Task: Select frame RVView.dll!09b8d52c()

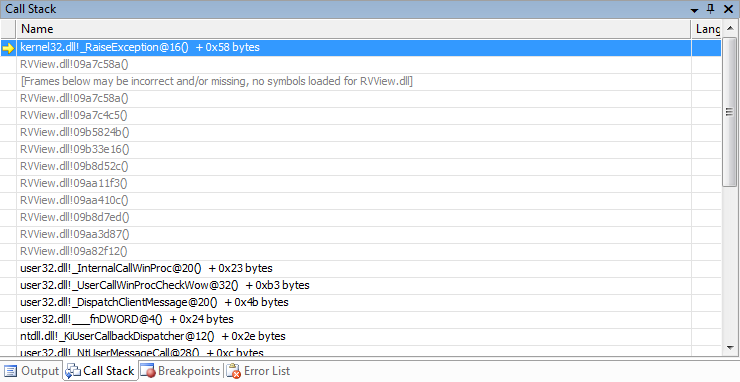Action: [x=361, y=166]
